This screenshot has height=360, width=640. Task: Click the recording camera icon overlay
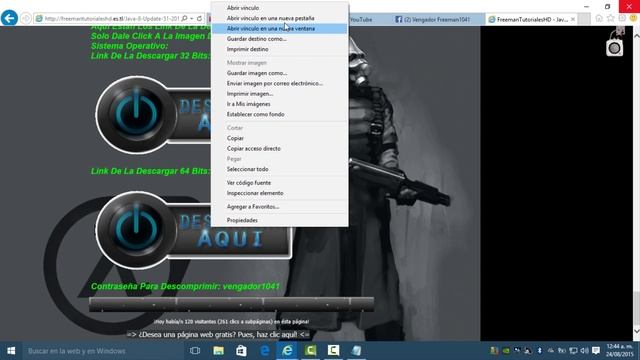[614, 48]
